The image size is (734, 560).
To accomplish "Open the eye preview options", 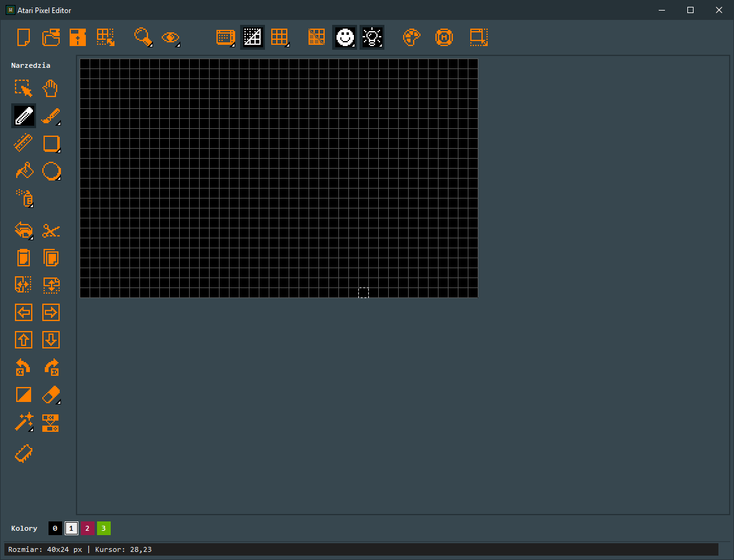I will pyautogui.click(x=170, y=37).
